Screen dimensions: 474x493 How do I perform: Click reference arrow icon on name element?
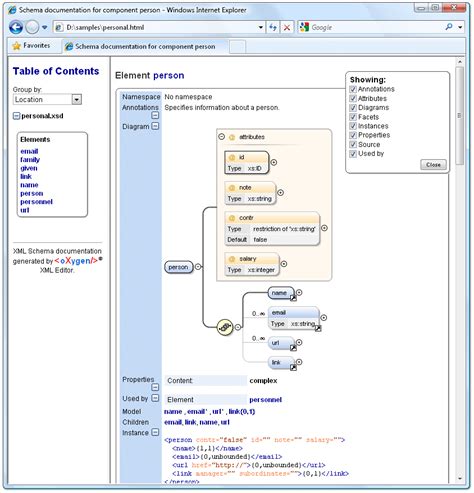coord(293,298)
